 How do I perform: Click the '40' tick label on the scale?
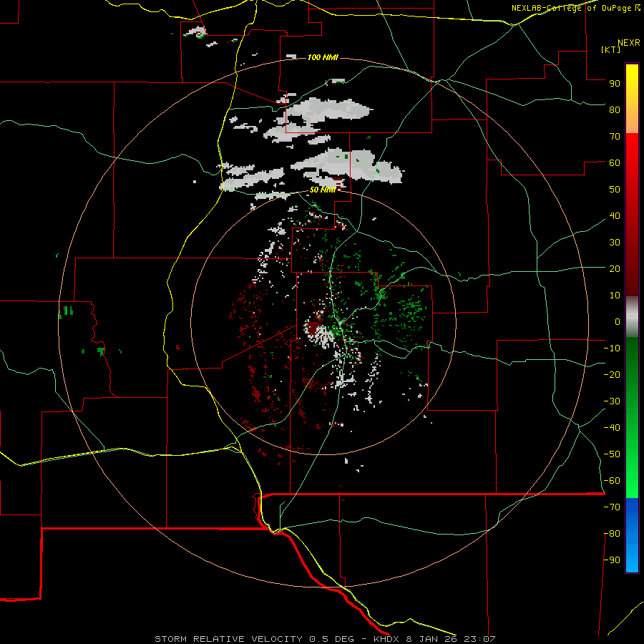click(615, 215)
